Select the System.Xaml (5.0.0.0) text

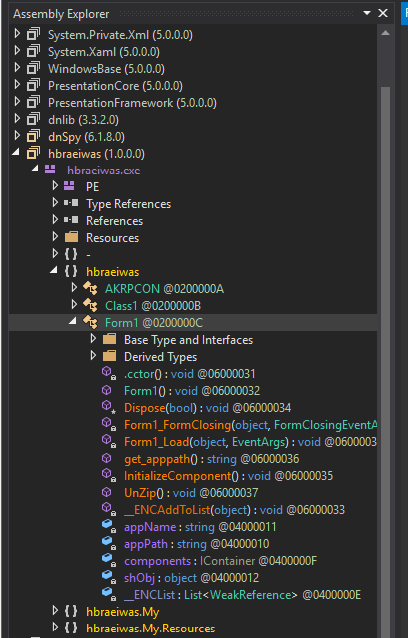click(x=104, y=52)
